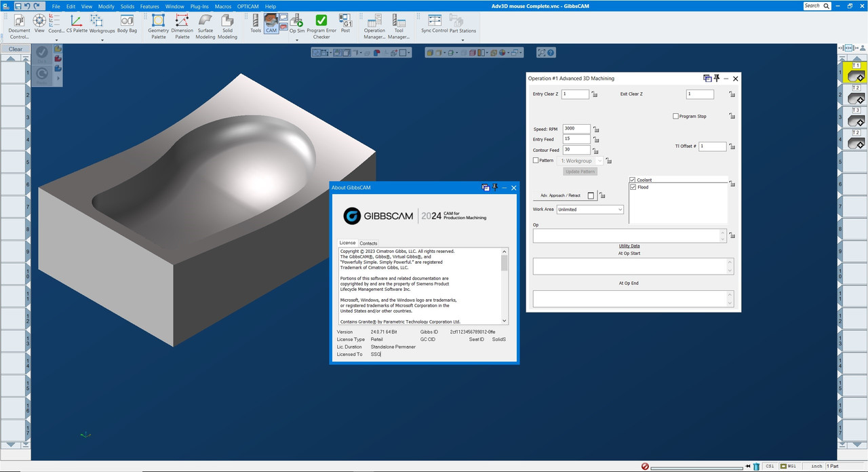Click the save icon in title bar

coord(18,5)
